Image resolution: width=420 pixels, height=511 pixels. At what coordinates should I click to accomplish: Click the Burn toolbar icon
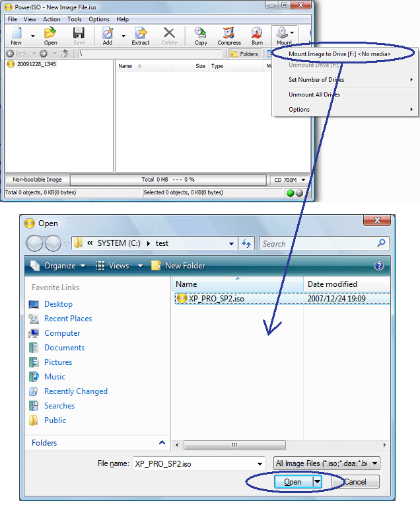[x=257, y=36]
